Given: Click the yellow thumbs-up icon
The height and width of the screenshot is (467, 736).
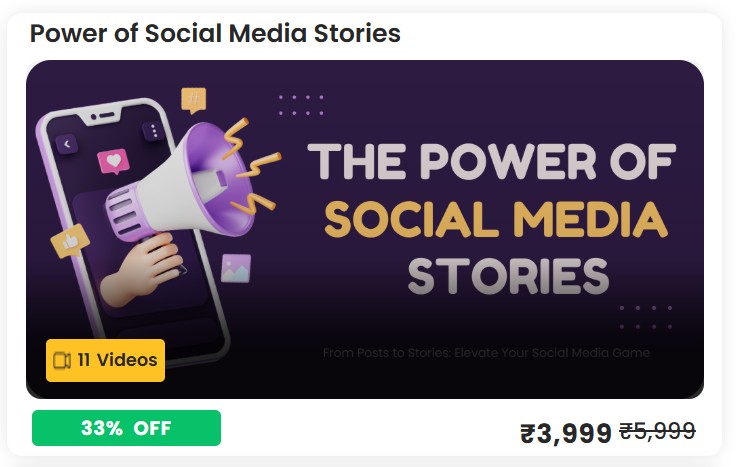Looking at the screenshot, I should 70,240.
